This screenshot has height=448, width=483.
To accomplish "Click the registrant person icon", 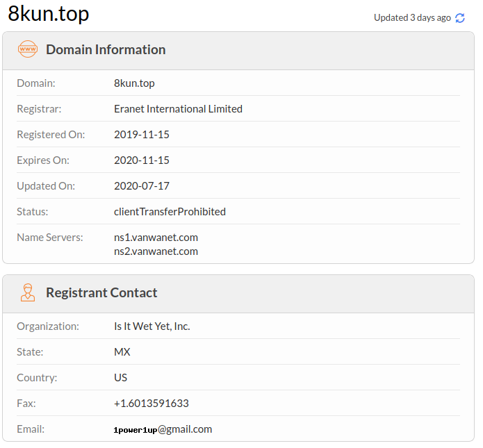I will (x=28, y=292).
